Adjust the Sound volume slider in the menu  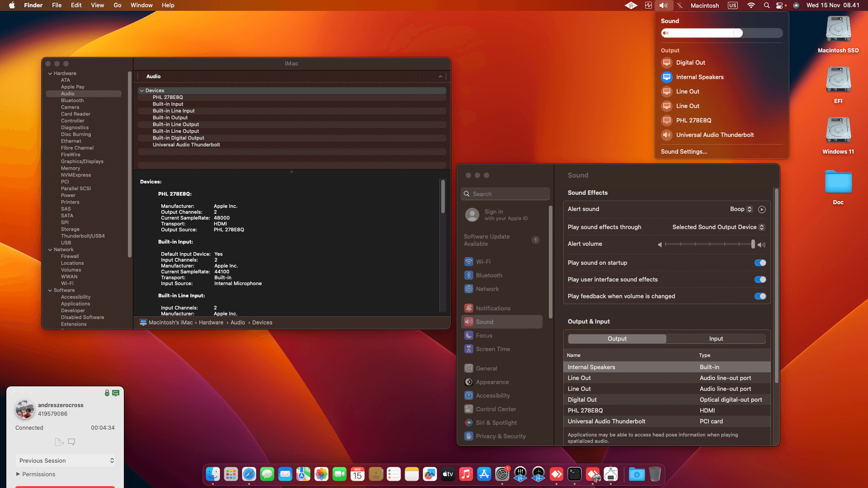click(x=722, y=33)
